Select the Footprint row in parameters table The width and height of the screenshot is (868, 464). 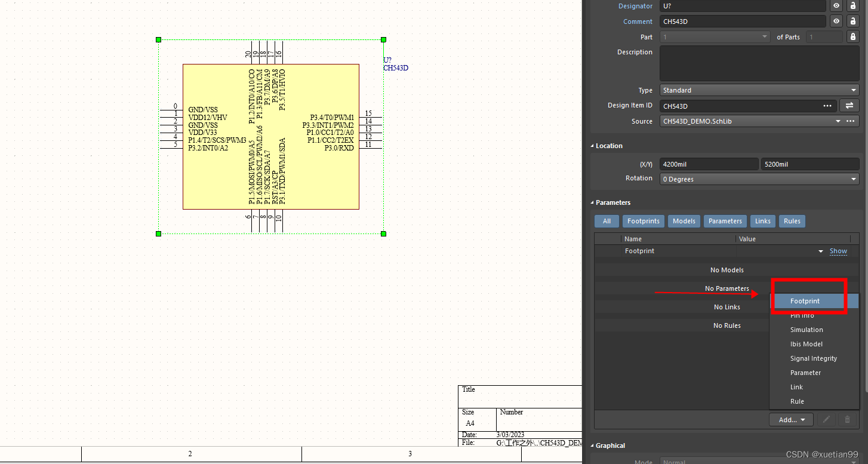coord(727,251)
